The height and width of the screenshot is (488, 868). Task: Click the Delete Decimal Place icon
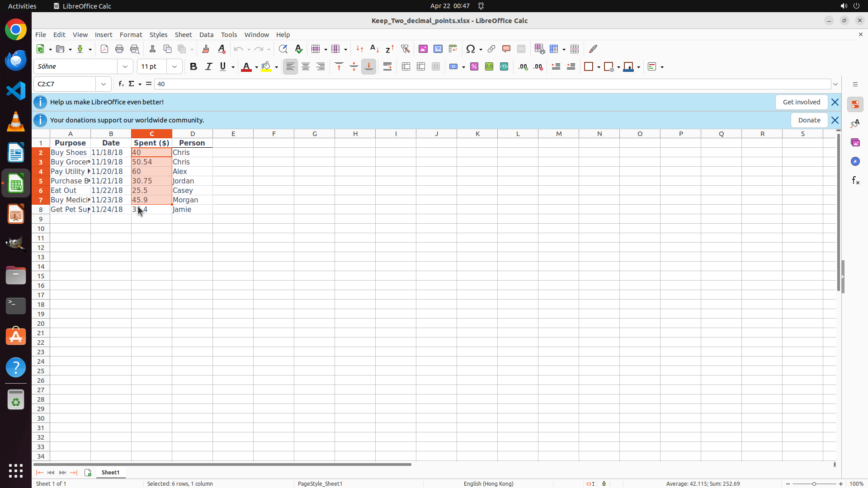[x=538, y=67]
